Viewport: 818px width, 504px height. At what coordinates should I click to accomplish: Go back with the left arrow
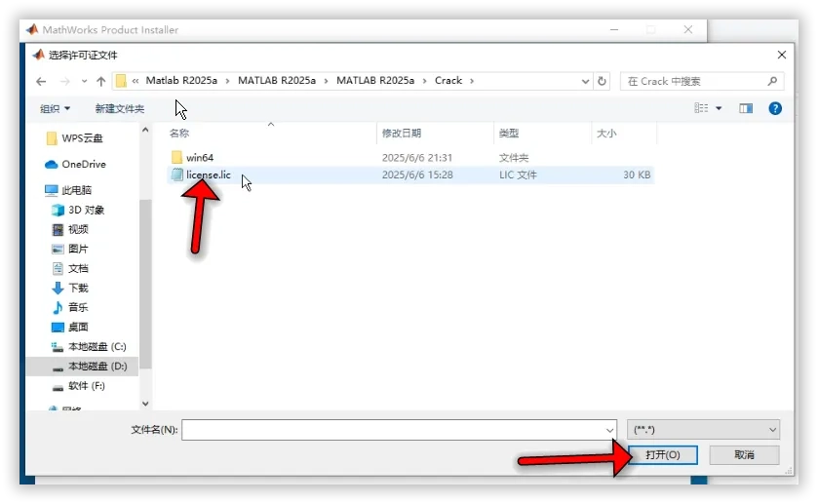(41, 81)
